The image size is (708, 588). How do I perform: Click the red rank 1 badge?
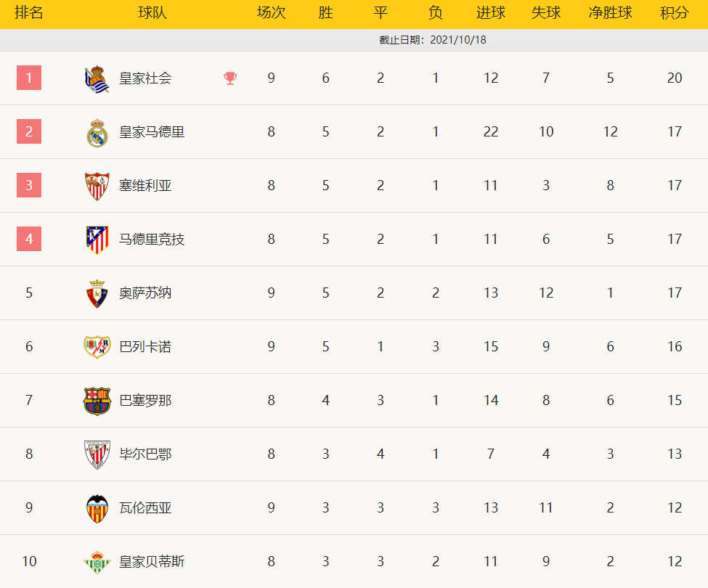pyautogui.click(x=29, y=78)
